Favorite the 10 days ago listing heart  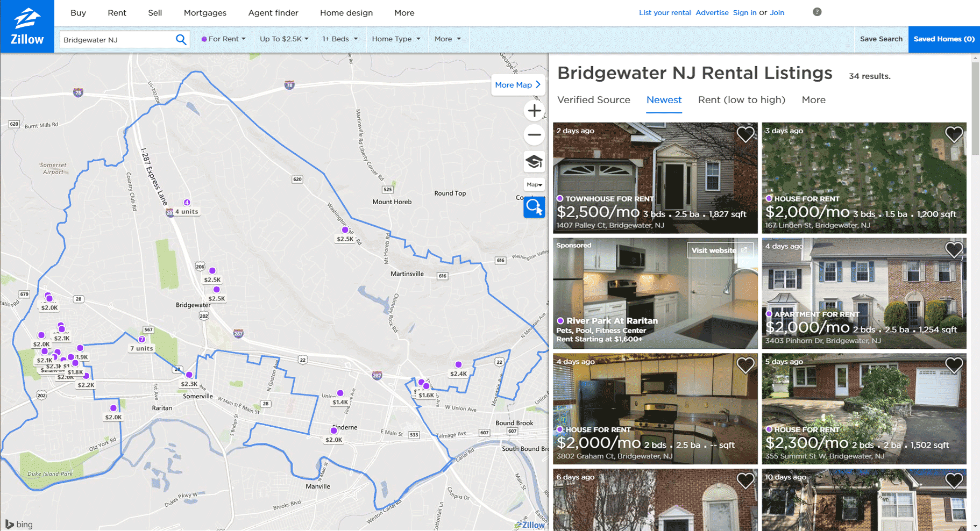point(954,480)
